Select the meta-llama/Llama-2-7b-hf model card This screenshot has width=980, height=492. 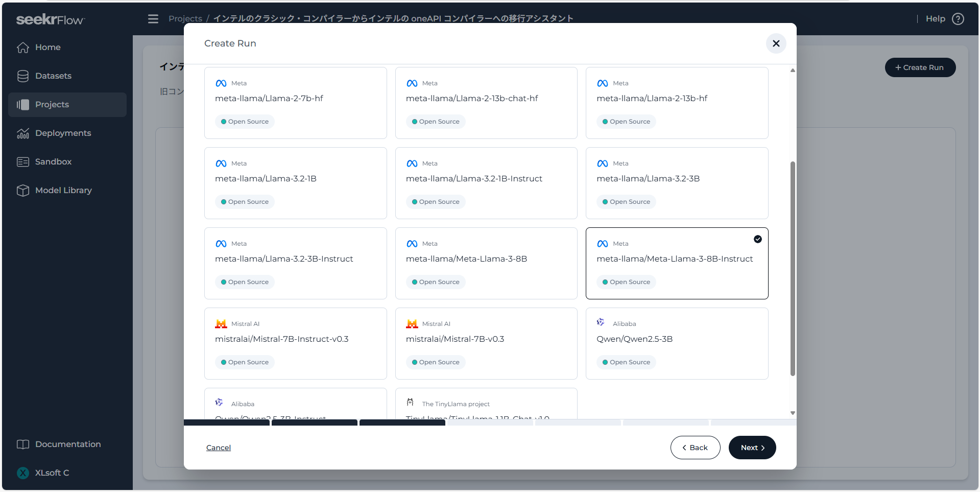tap(295, 103)
